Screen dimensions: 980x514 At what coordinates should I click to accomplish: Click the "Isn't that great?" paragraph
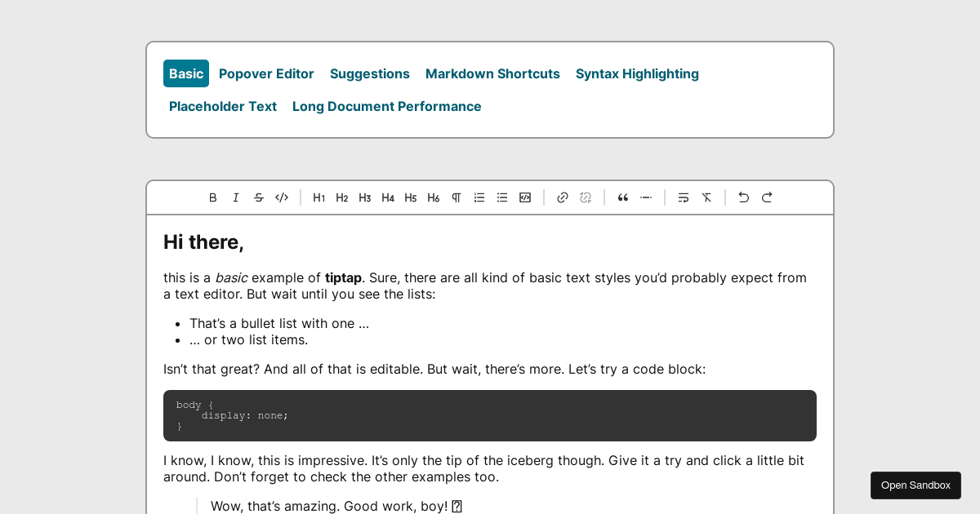pyautogui.click(x=434, y=369)
